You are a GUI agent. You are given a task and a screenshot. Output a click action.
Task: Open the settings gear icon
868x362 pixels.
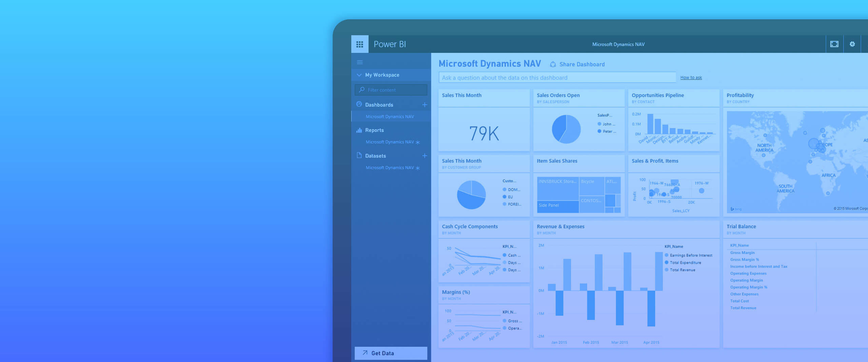pyautogui.click(x=852, y=44)
